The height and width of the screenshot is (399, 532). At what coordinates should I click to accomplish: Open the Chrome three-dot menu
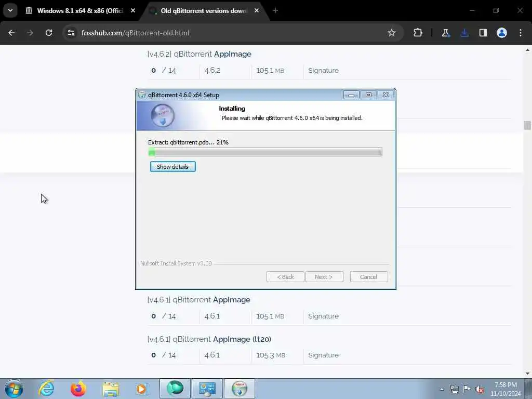pyautogui.click(x=521, y=33)
